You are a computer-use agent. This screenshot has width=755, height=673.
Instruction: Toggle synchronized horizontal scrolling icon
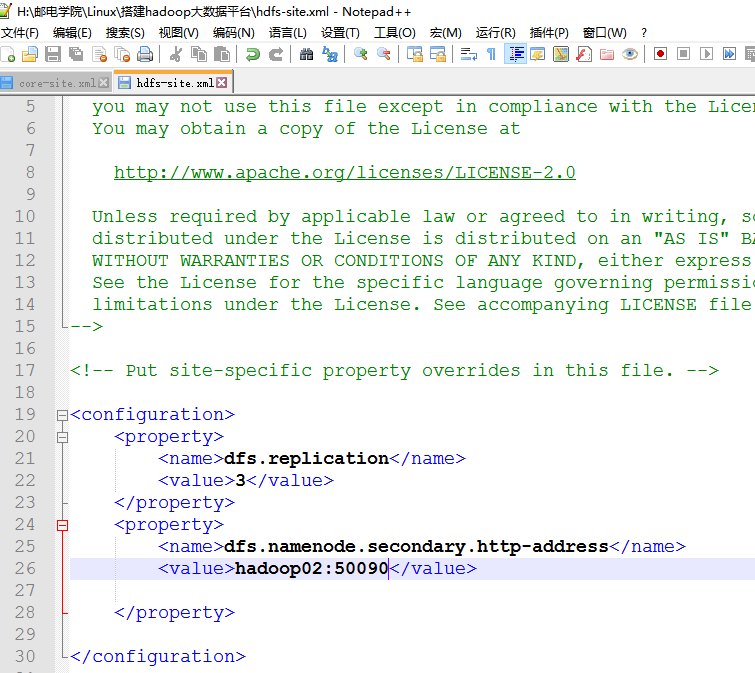(x=438, y=54)
